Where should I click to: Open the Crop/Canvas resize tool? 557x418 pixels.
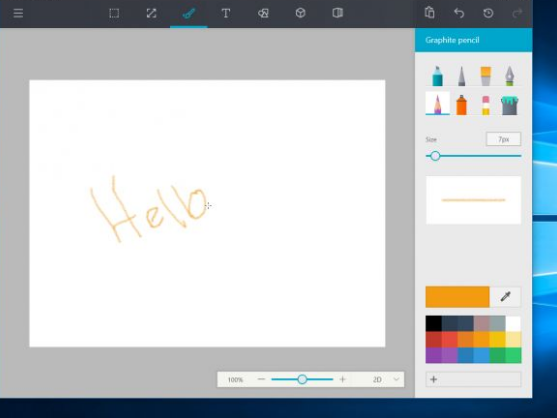click(151, 13)
